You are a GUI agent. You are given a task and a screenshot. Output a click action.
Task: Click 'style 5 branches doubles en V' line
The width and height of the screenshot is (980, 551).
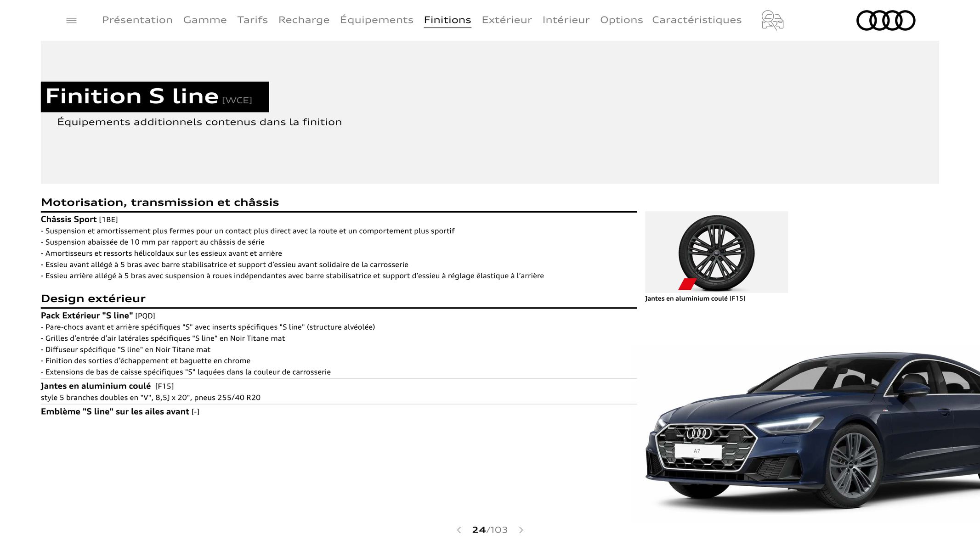151,398
